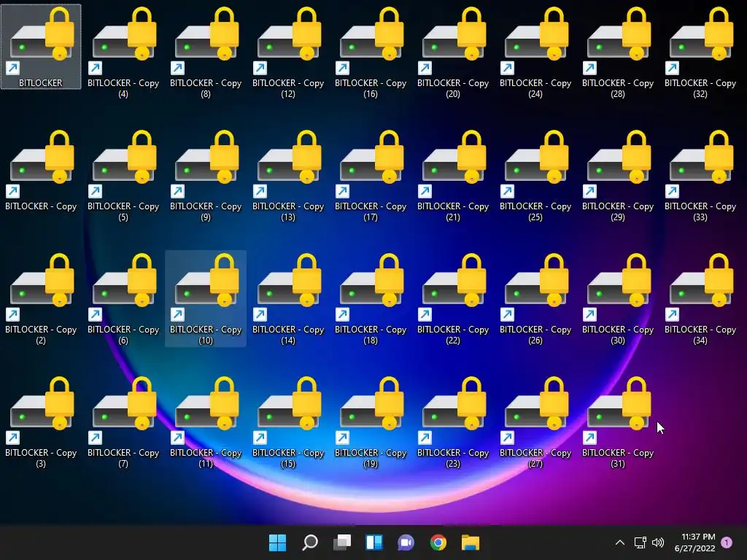Select BITLOCKER - Copy (28) shortcut

coord(618,52)
